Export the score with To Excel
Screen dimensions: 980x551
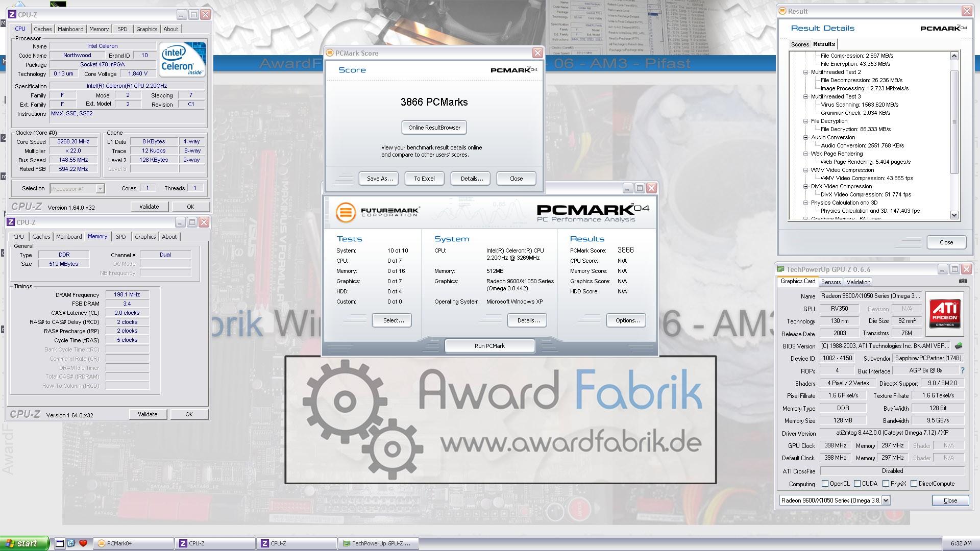tap(424, 179)
